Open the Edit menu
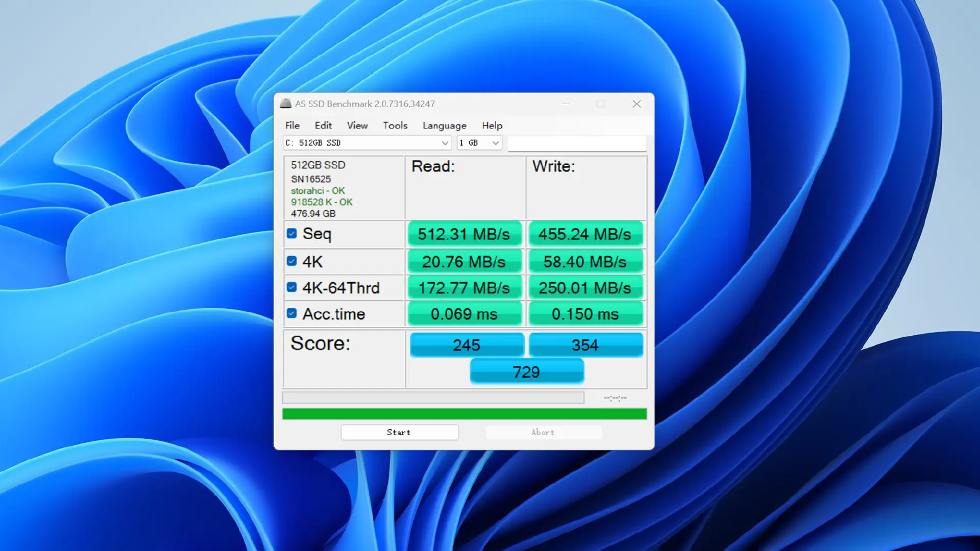The width and height of the screenshot is (980, 551). pyautogui.click(x=323, y=126)
